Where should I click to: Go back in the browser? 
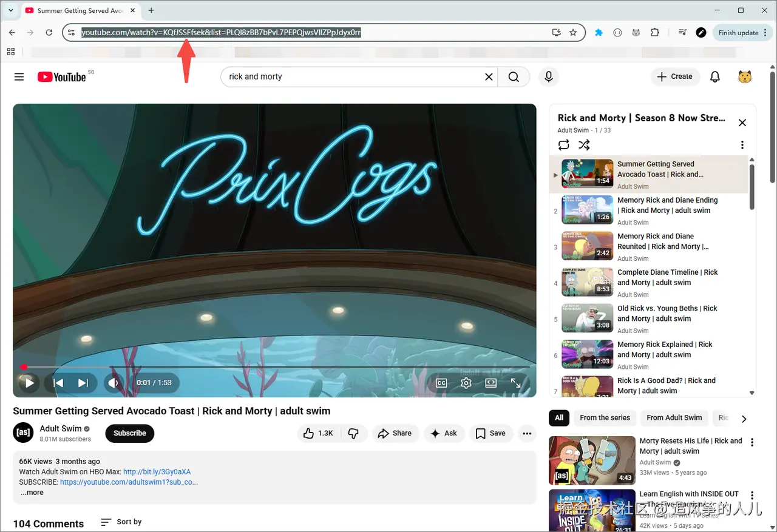coord(12,33)
